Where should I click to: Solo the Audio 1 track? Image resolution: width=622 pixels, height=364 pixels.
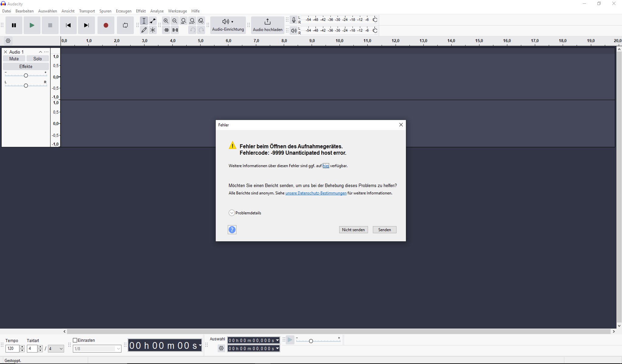38,59
